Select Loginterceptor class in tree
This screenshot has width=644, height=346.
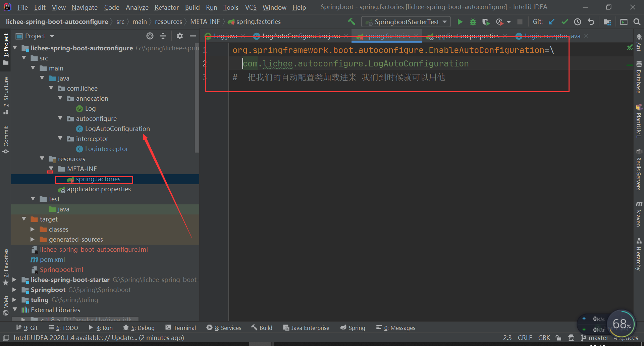coord(106,149)
